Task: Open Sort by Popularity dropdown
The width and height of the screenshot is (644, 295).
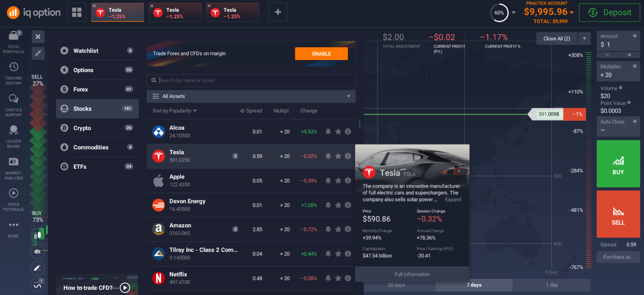Action: pyautogui.click(x=175, y=111)
